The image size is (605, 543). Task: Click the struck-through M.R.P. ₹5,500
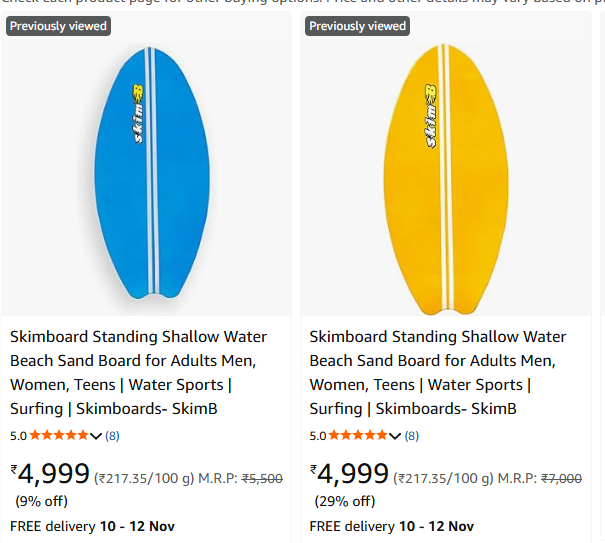pos(262,479)
